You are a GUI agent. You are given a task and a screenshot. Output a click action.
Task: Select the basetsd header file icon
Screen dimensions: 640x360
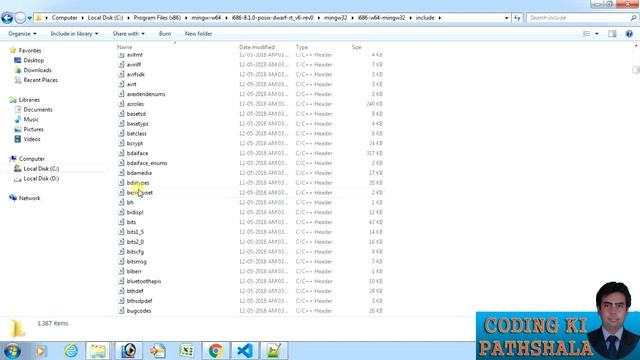[121, 114]
